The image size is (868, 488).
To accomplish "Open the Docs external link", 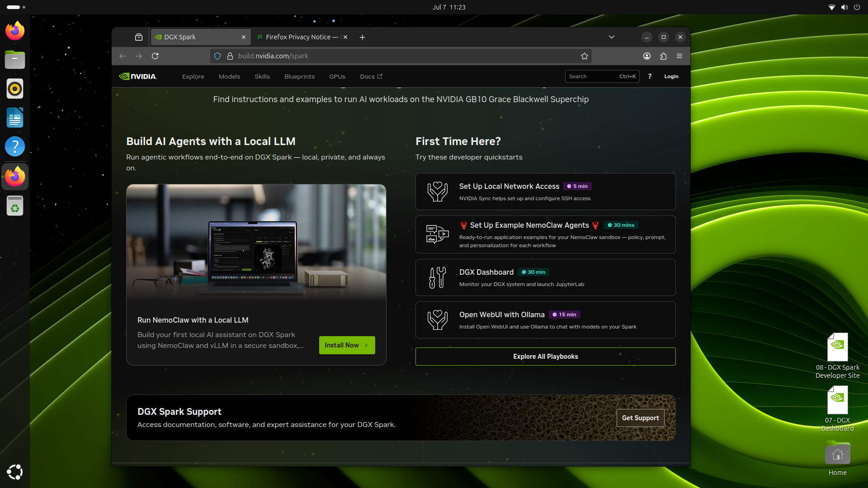I will click(371, 76).
